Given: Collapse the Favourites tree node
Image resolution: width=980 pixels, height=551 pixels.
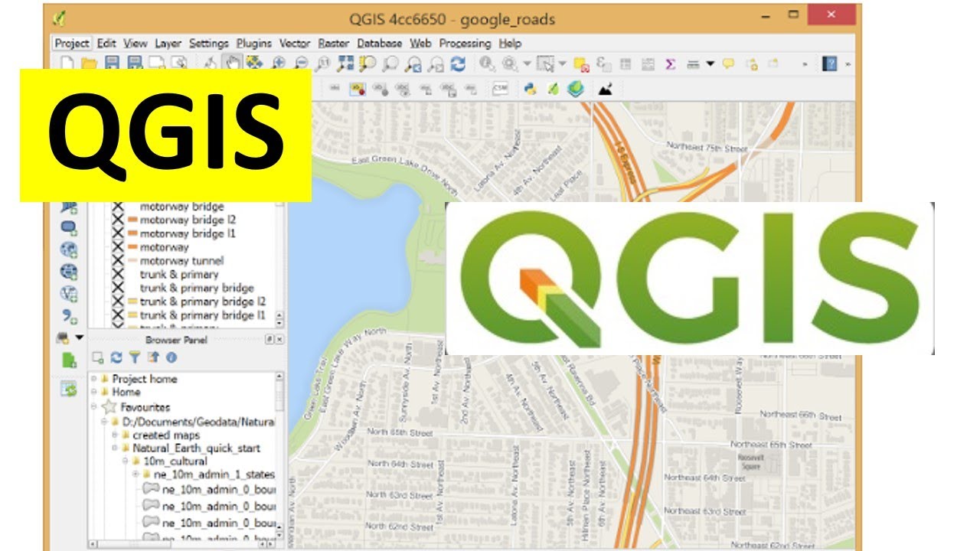Looking at the screenshot, I should point(93,407).
